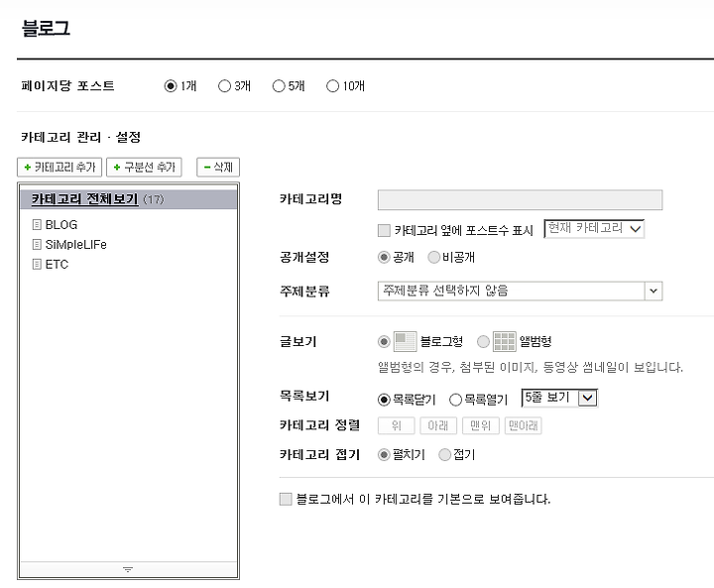714x588 pixels.
Task: Toggle 기본으로 보여줍니다 default category checkbox
Action: 286,499
